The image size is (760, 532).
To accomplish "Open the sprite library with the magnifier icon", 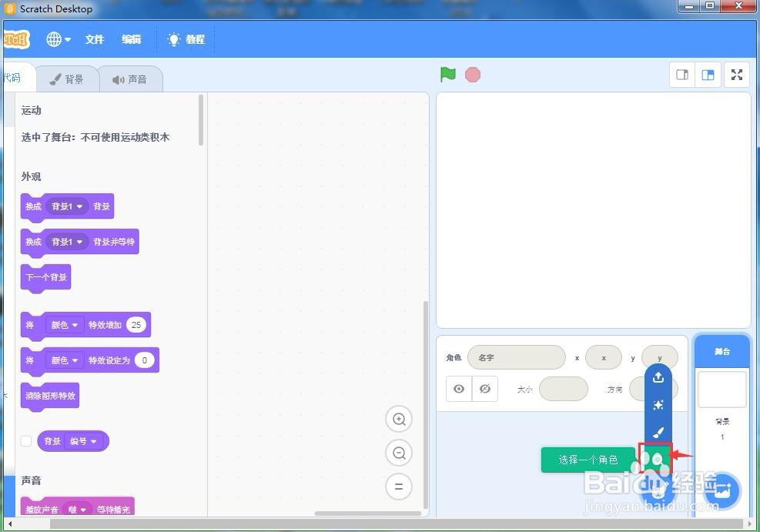I will (654, 459).
